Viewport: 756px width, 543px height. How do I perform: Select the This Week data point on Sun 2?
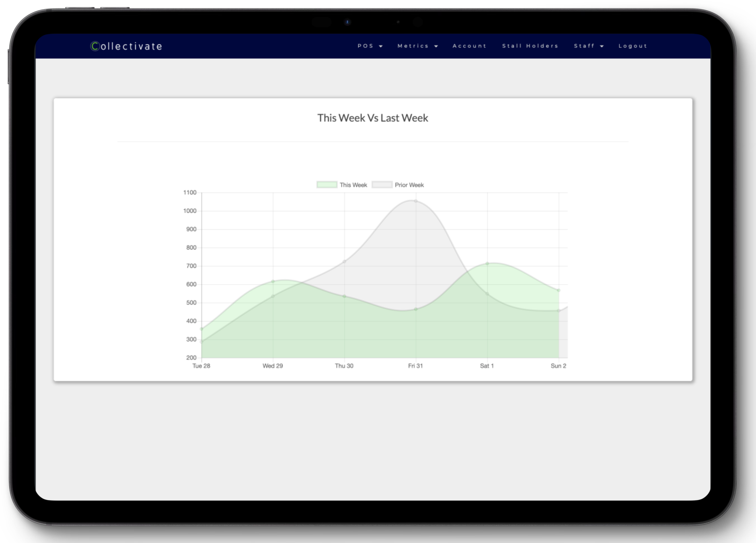coord(559,290)
